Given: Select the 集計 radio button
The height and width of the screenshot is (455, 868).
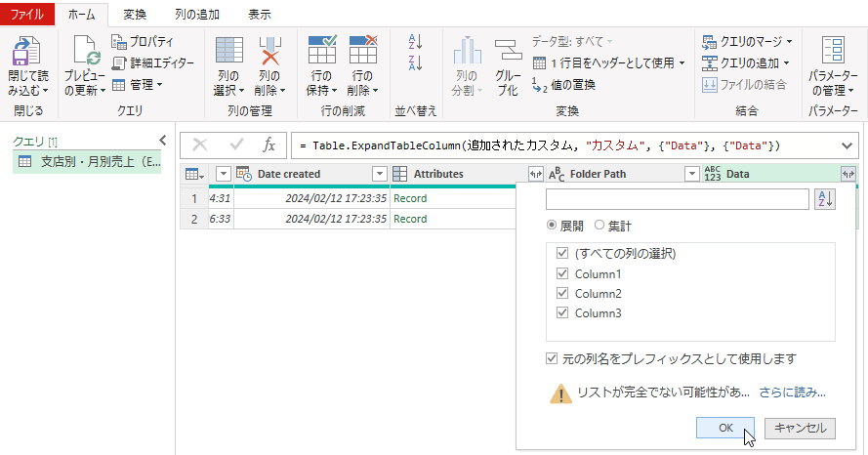Looking at the screenshot, I should (x=599, y=226).
